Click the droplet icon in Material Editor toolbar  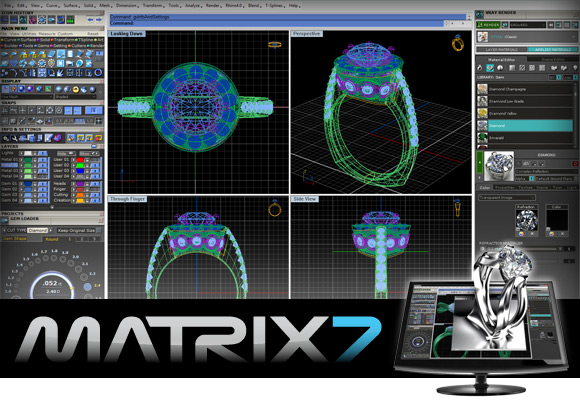coord(480,68)
